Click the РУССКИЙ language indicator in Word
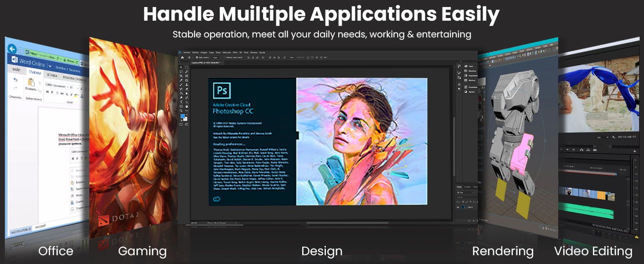Viewport: 644px width, 264px height. pos(40,227)
